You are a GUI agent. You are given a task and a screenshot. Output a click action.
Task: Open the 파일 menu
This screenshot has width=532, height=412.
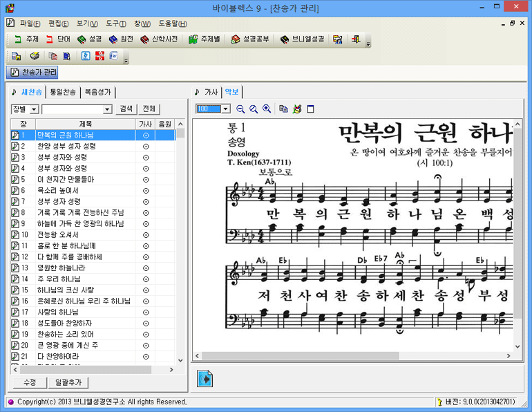pos(30,24)
